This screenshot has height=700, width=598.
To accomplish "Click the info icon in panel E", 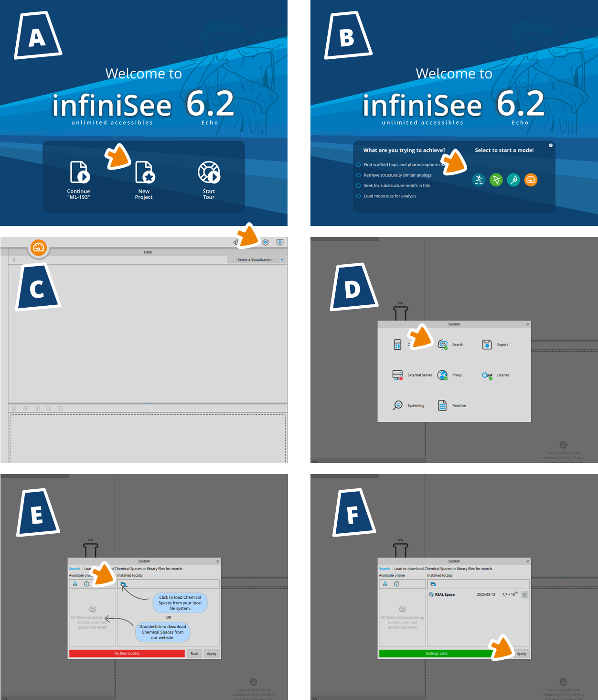I will coord(86,584).
